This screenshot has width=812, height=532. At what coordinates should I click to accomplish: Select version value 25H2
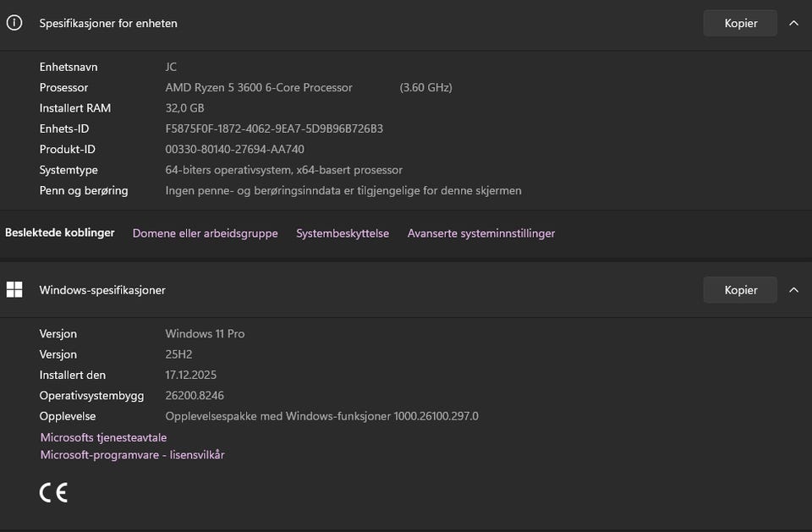pyautogui.click(x=178, y=354)
